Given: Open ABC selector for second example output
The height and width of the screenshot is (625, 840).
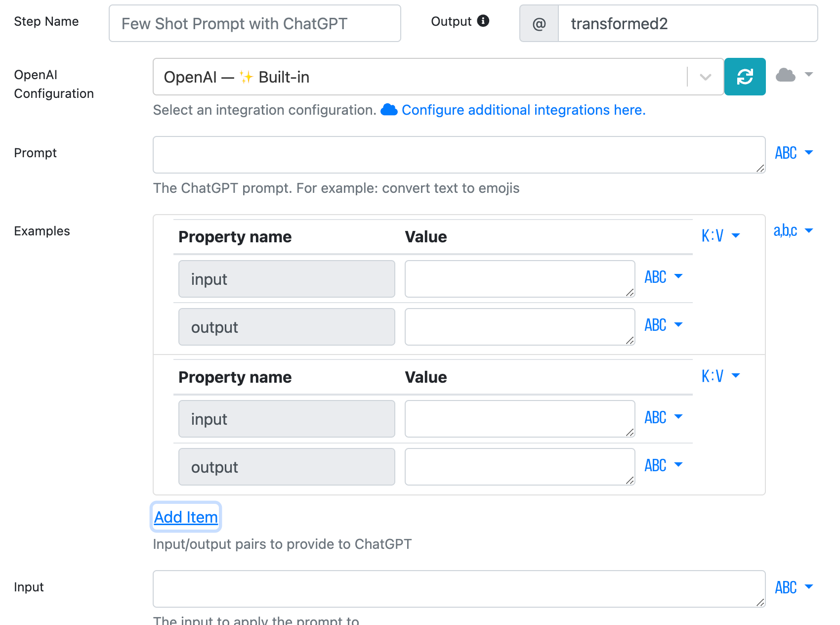Looking at the screenshot, I should coord(663,465).
